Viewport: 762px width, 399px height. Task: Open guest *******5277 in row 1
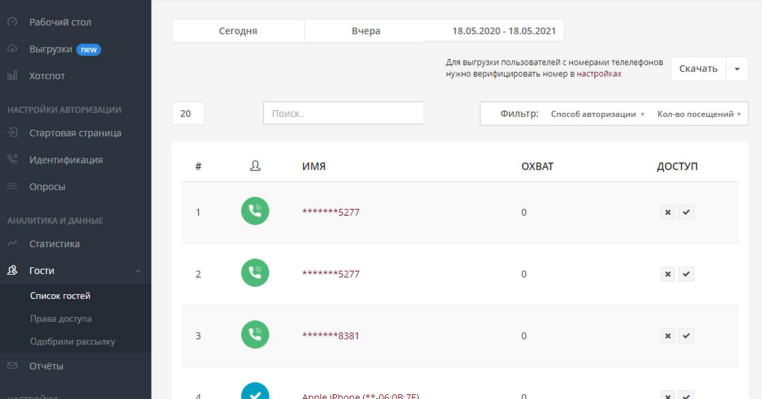331,212
